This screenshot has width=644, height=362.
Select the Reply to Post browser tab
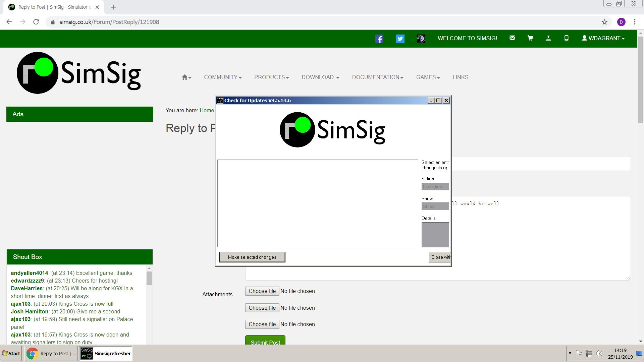point(54,7)
